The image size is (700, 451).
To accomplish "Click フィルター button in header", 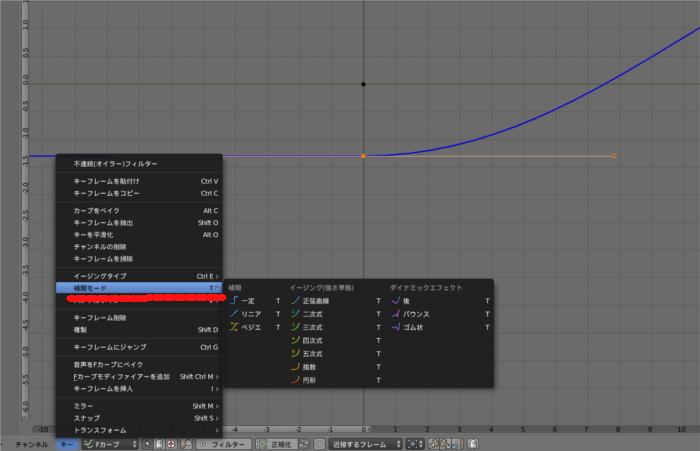I will click(222, 444).
